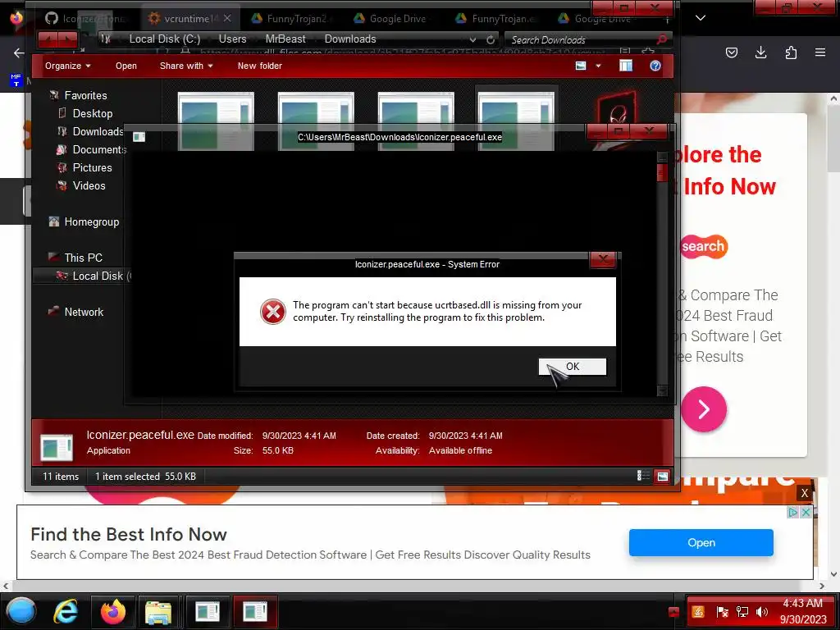Select Downloads in the address breadcrumb
The width and height of the screenshot is (840, 630).
click(350, 39)
